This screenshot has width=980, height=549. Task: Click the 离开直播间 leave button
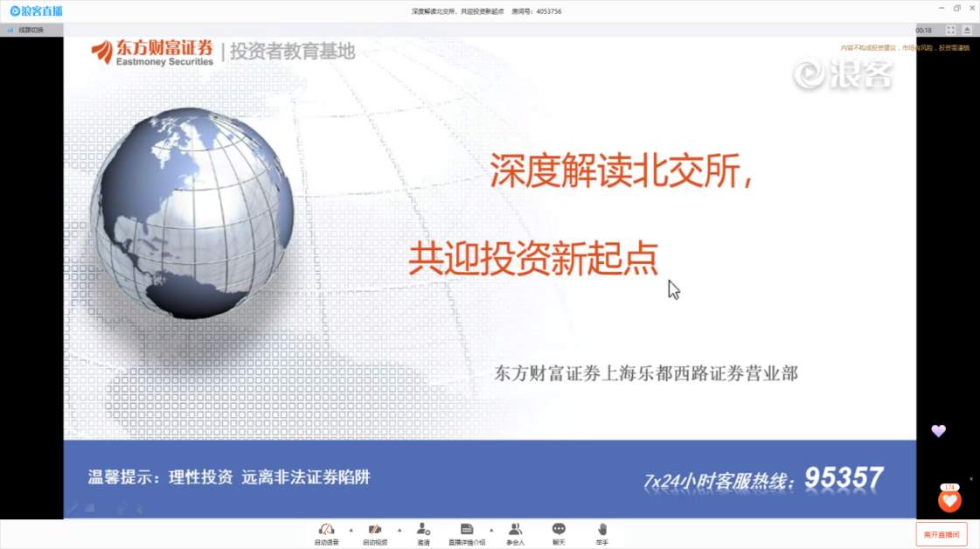(x=942, y=535)
